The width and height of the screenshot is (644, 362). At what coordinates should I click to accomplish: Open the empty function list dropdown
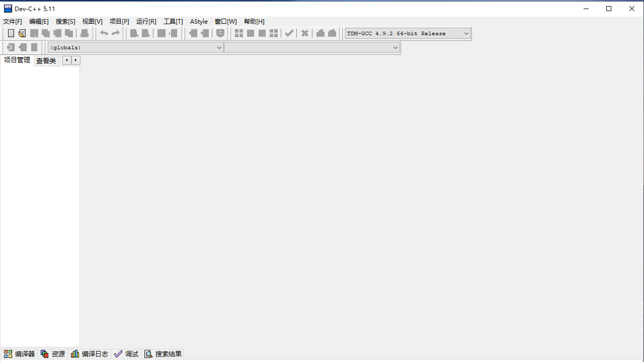tap(395, 47)
